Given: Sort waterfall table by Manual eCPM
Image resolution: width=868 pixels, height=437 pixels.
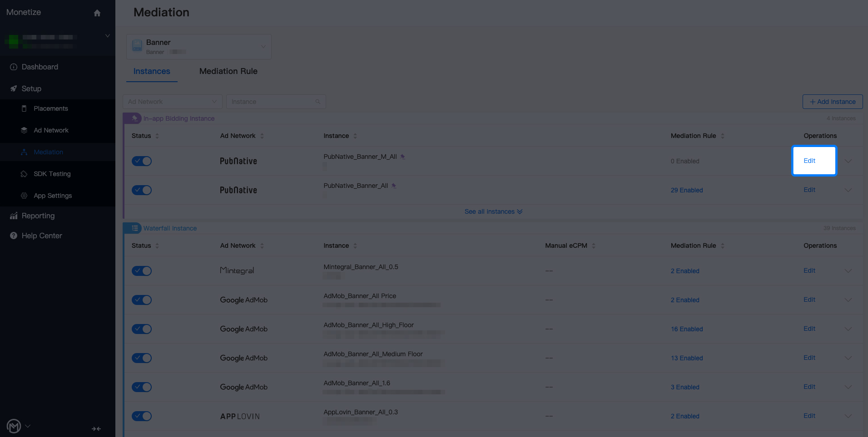Looking at the screenshot, I should pos(594,246).
